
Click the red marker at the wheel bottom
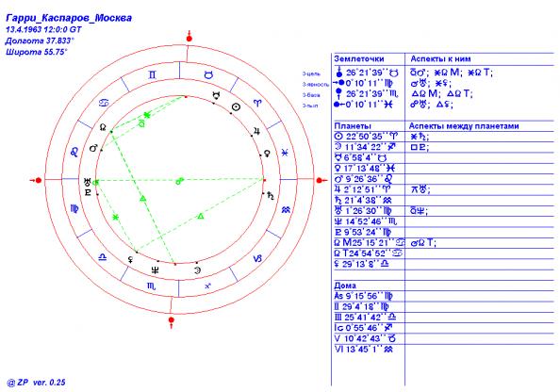[172, 320]
